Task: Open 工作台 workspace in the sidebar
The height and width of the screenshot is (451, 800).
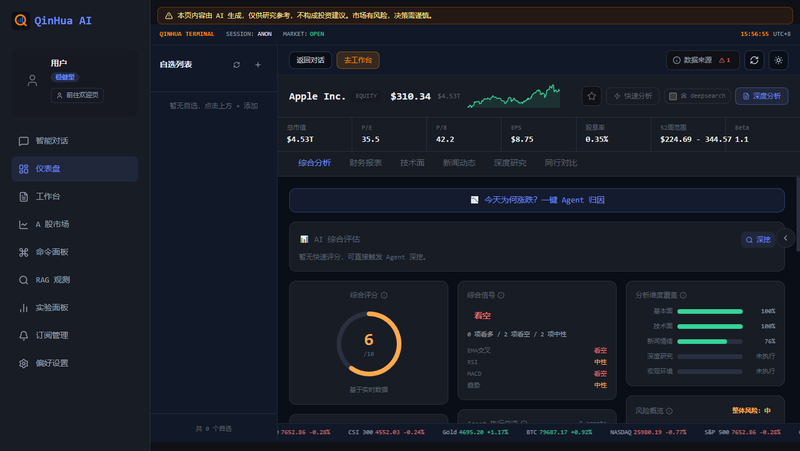Action: [74, 196]
